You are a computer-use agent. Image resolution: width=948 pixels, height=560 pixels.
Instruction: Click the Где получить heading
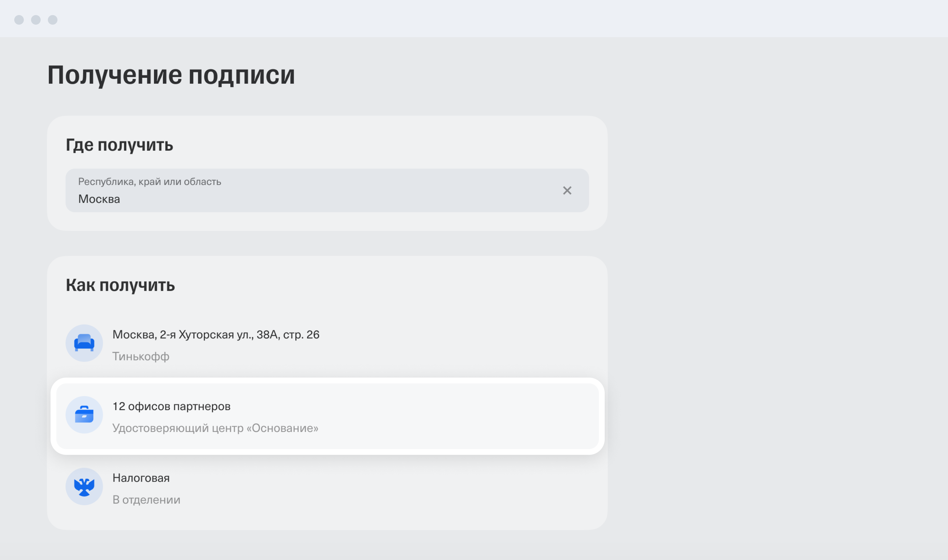coord(119,145)
